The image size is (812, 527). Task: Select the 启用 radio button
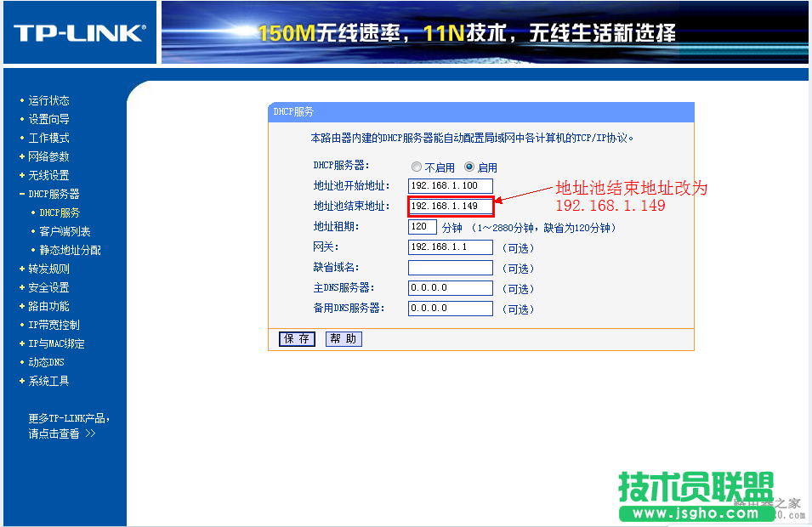(x=469, y=167)
